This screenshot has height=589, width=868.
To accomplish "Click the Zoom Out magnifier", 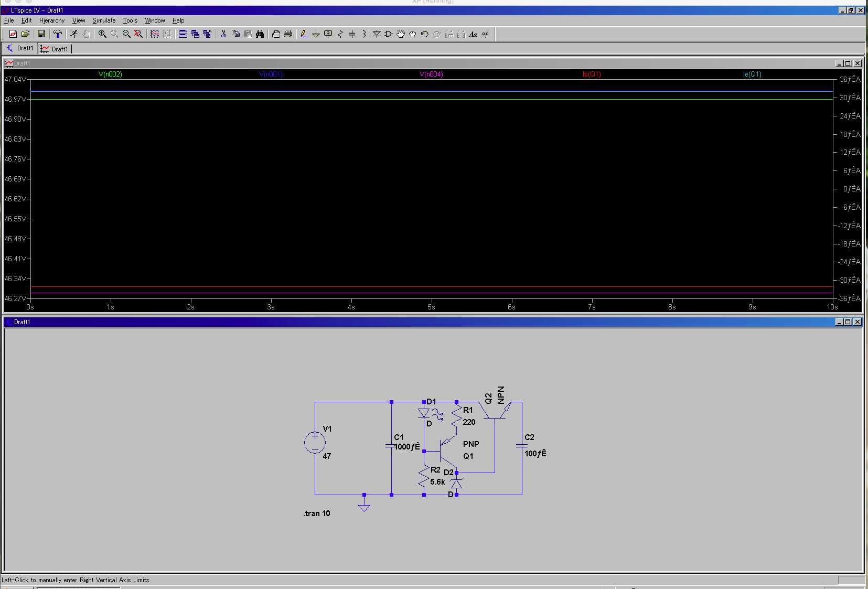I will [126, 34].
